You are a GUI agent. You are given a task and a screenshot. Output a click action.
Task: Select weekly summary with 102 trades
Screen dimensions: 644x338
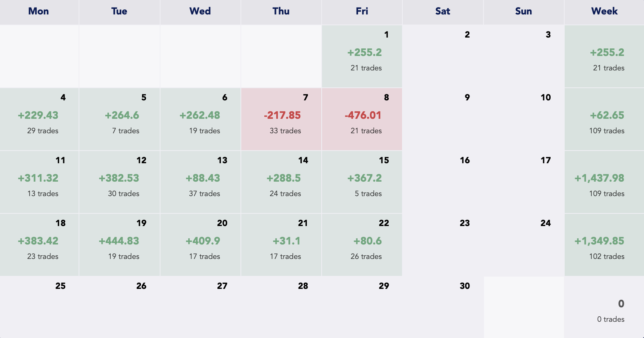tap(604, 245)
